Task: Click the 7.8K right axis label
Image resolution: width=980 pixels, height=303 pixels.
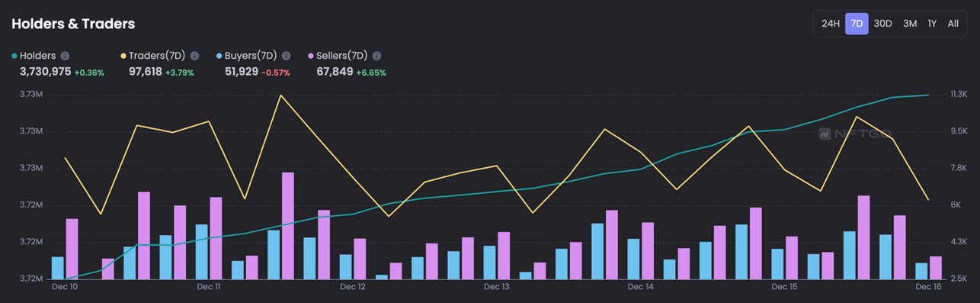Action: 959,168
